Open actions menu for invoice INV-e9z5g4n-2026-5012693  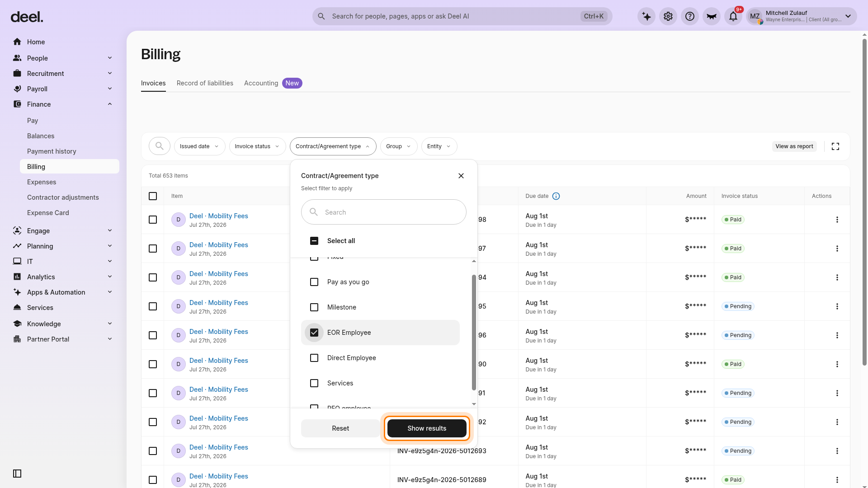click(x=837, y=451)
